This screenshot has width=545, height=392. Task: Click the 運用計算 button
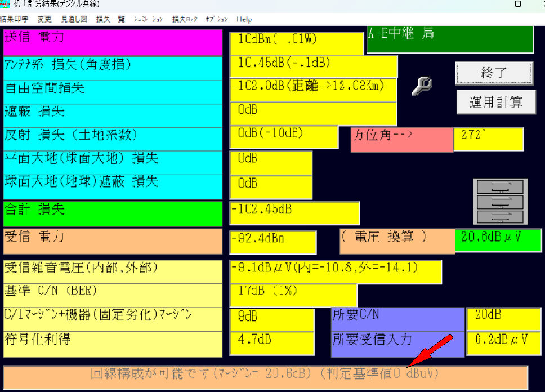495,102
